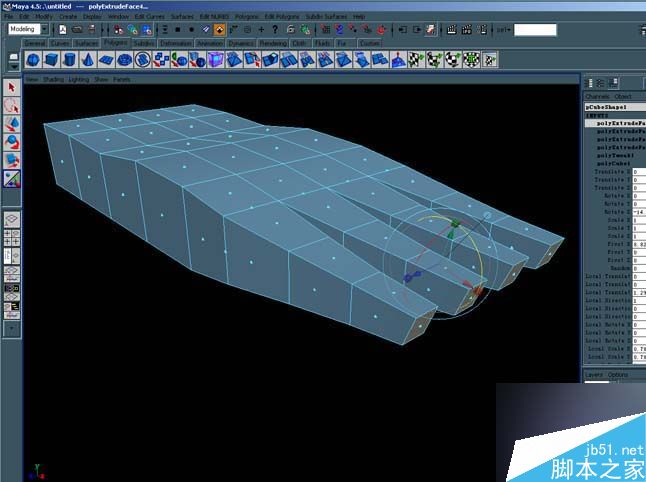
Task: Click the render current frame clapboard icon
Action: (452, 29)
